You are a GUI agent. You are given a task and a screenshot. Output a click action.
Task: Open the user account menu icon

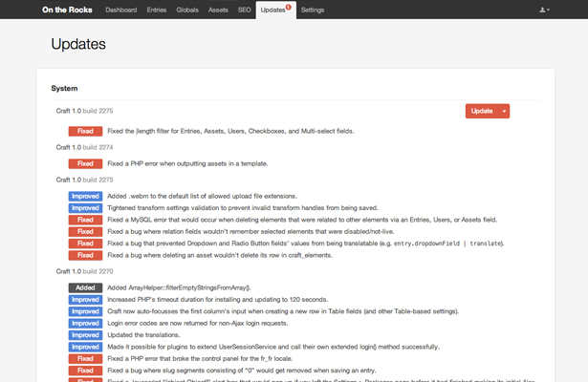point(545,10)
